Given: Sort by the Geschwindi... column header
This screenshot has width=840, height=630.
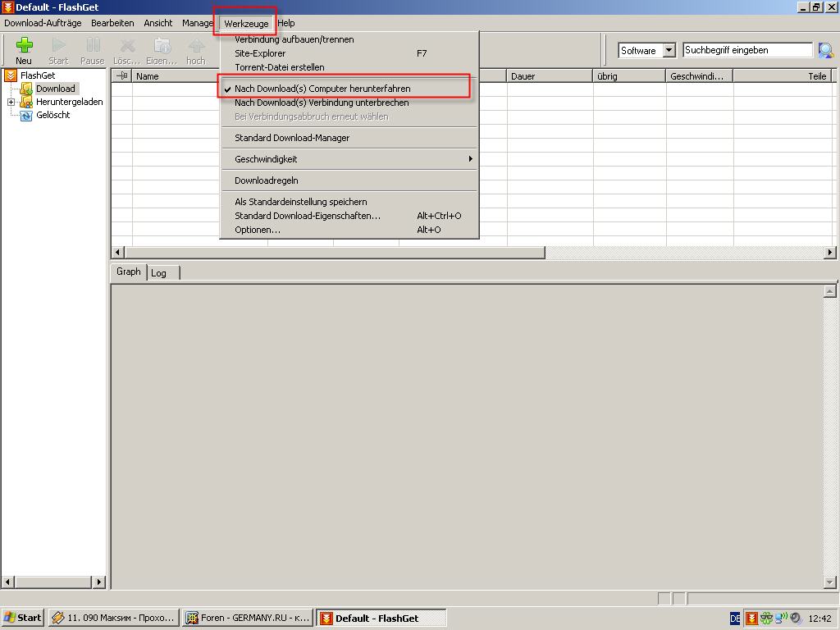Looking at the screenshot, I should pos(700,76).
